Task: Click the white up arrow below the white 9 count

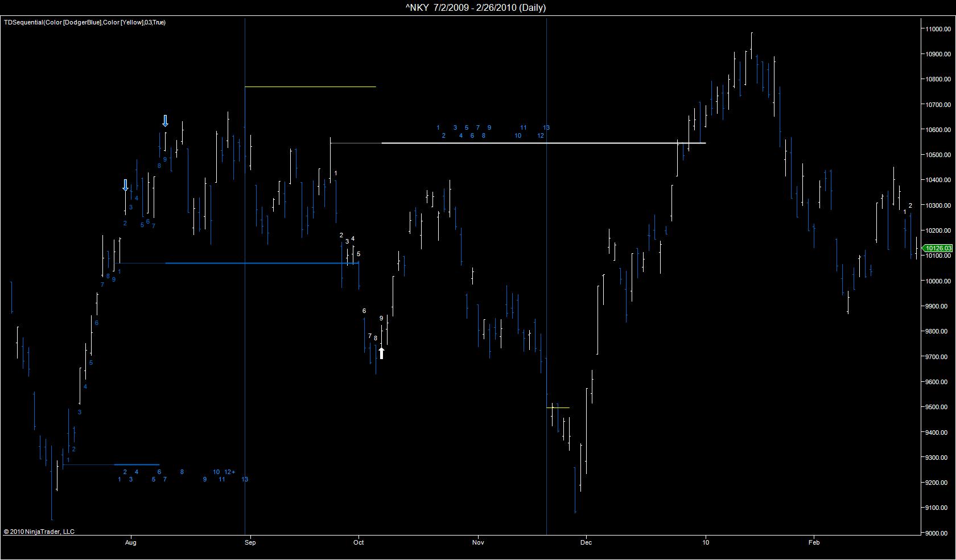Action: (381, 353)
